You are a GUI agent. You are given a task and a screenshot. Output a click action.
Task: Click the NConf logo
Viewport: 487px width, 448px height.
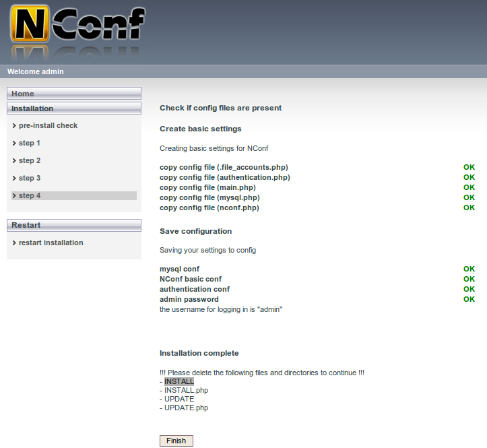tap(77, 24)
